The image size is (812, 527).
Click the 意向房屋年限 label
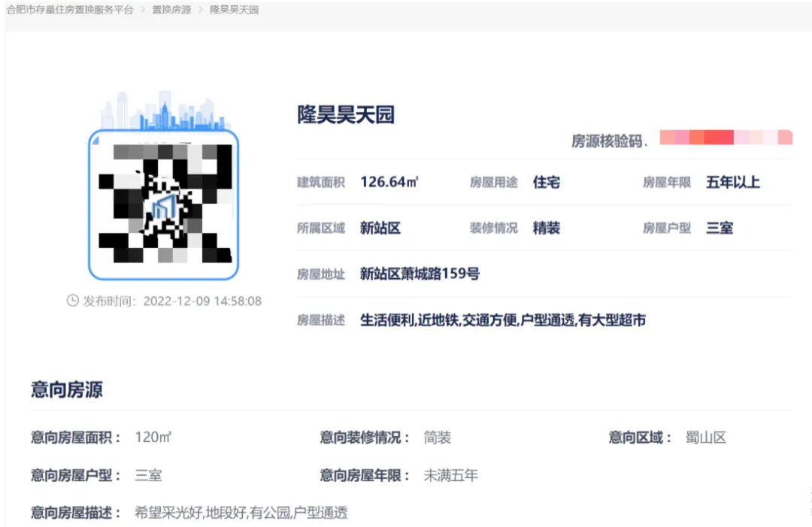(x=365, y=475)
